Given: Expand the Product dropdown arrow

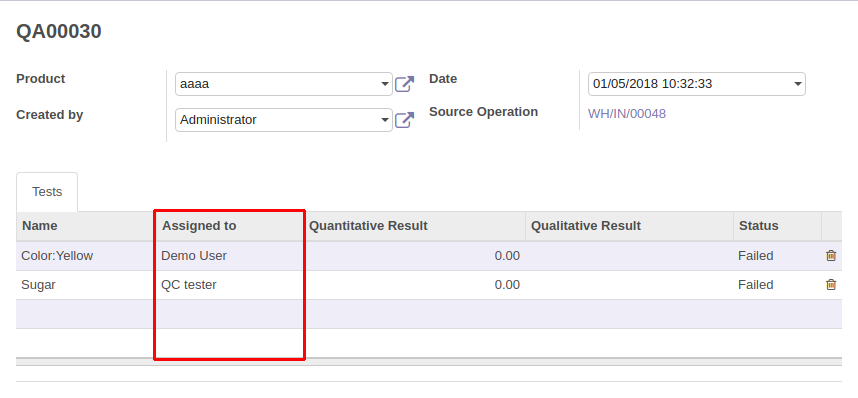Looking at the screenshot, I should 385,84.
